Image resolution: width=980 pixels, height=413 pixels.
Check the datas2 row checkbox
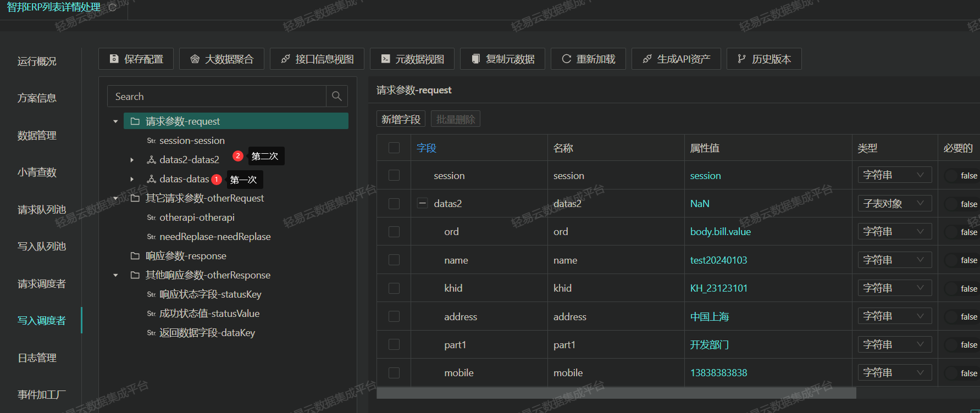[394, 204]
